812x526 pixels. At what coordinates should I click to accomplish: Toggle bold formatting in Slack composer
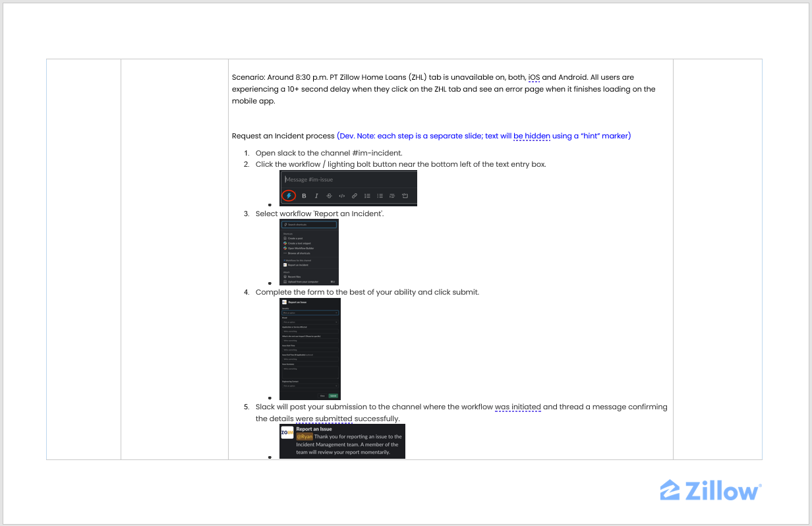pos(304,196)
